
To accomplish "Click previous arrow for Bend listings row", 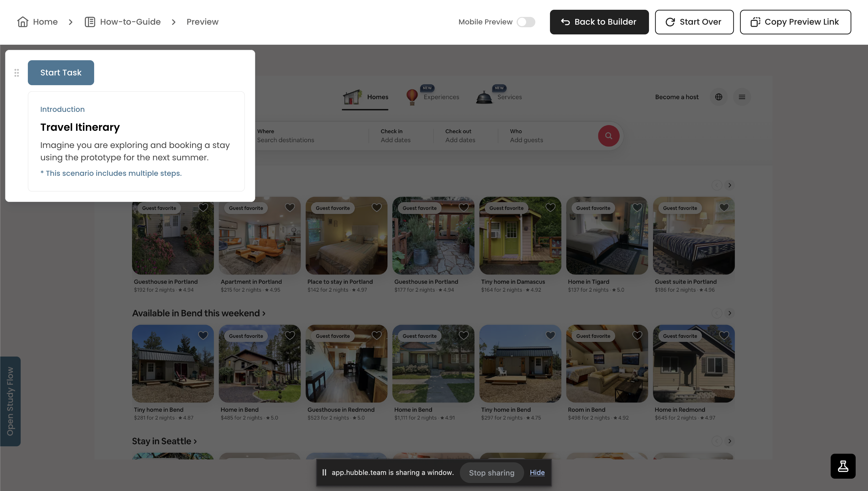I will click(x=717, y=313).
